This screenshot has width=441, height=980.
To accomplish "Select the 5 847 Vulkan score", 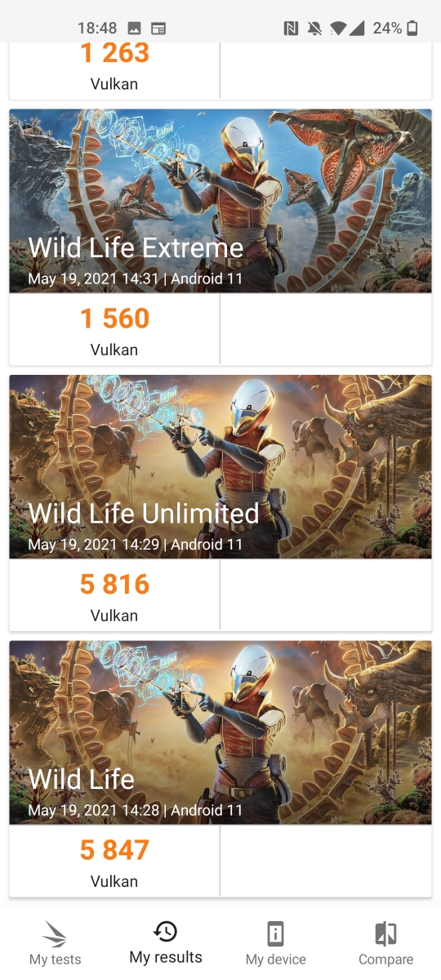I will point(114,862).
